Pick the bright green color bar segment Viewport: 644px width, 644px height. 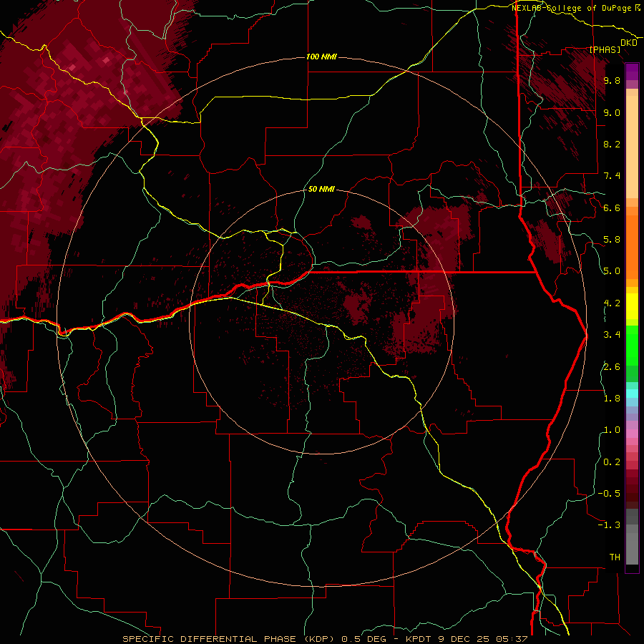[x=632, y=345]
